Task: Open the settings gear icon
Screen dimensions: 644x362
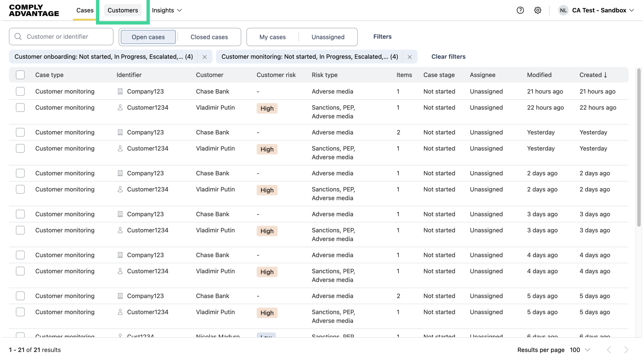Action: coord(538,10)
